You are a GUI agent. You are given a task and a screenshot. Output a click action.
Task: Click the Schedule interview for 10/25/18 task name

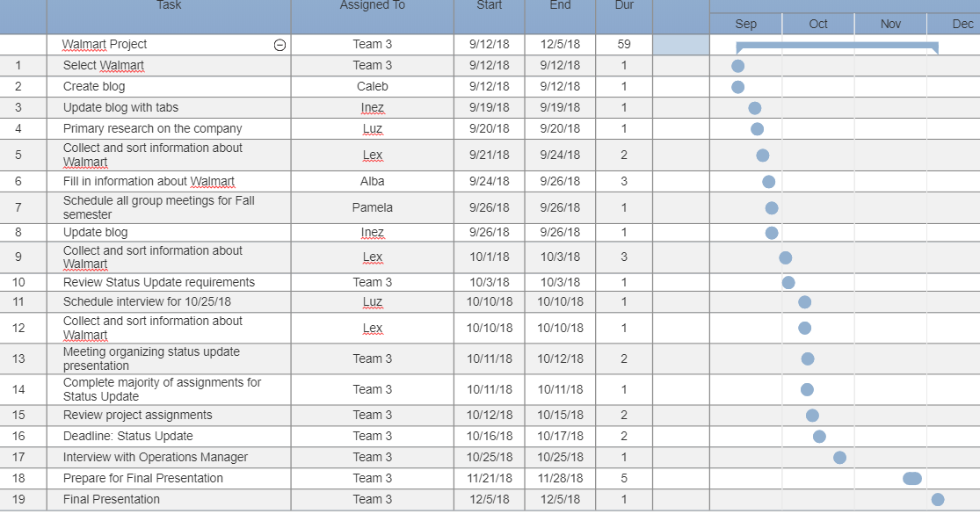147,301
